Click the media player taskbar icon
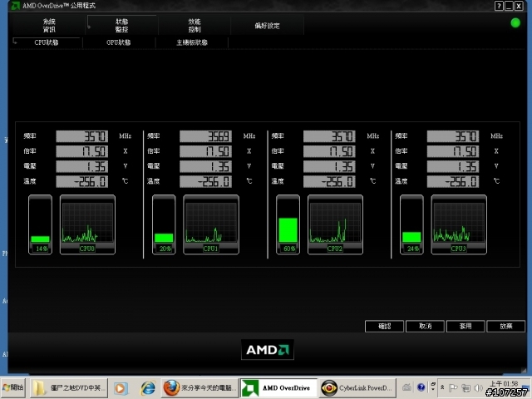 (121, 388)
